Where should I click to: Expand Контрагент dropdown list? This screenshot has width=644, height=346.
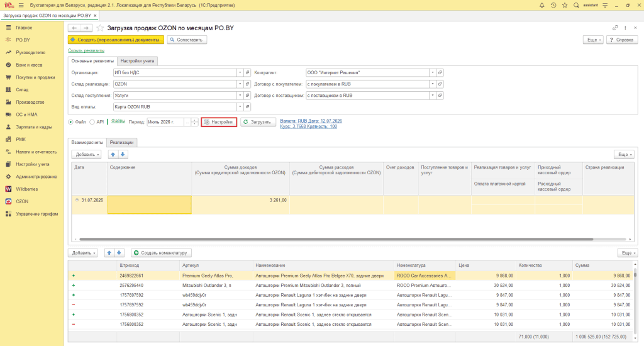click(433, 73)
